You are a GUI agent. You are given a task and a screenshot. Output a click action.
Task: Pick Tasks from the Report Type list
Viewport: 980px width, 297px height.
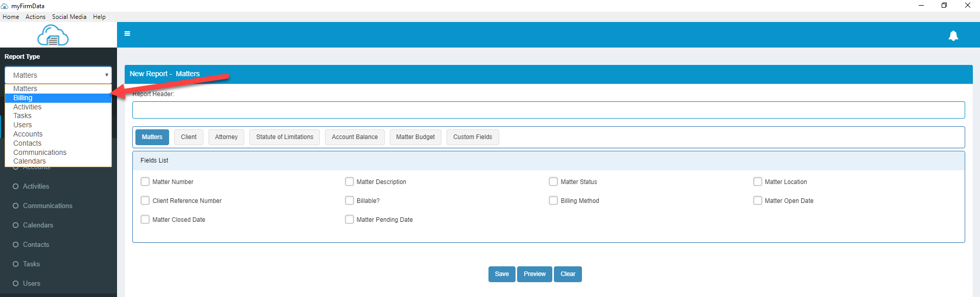58,116
